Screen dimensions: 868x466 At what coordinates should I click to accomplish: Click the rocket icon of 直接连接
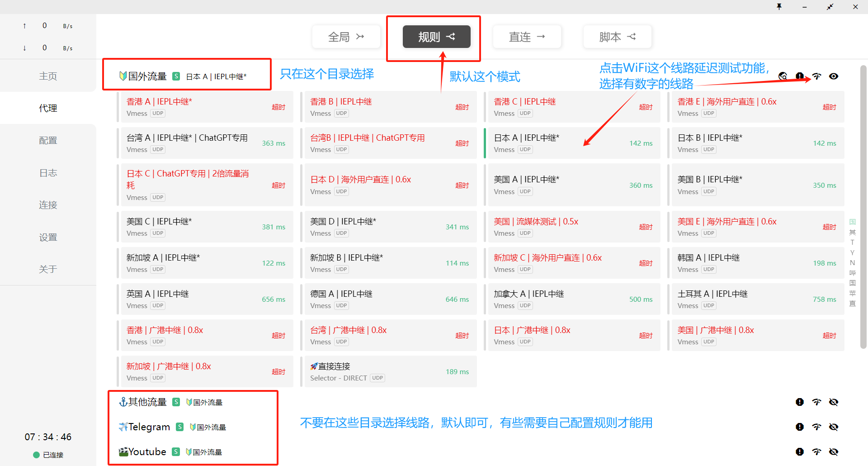[x=314, y=366]
